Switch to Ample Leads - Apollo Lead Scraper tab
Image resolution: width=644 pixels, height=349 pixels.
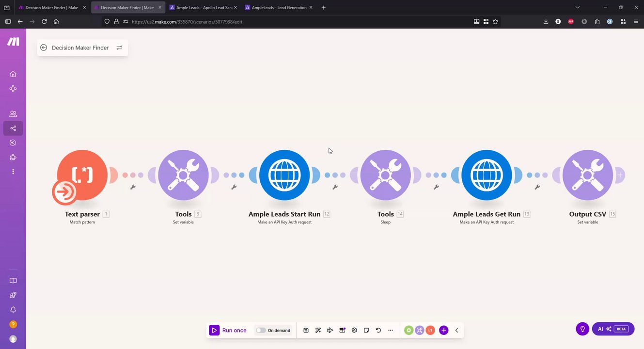coord(203,7)
